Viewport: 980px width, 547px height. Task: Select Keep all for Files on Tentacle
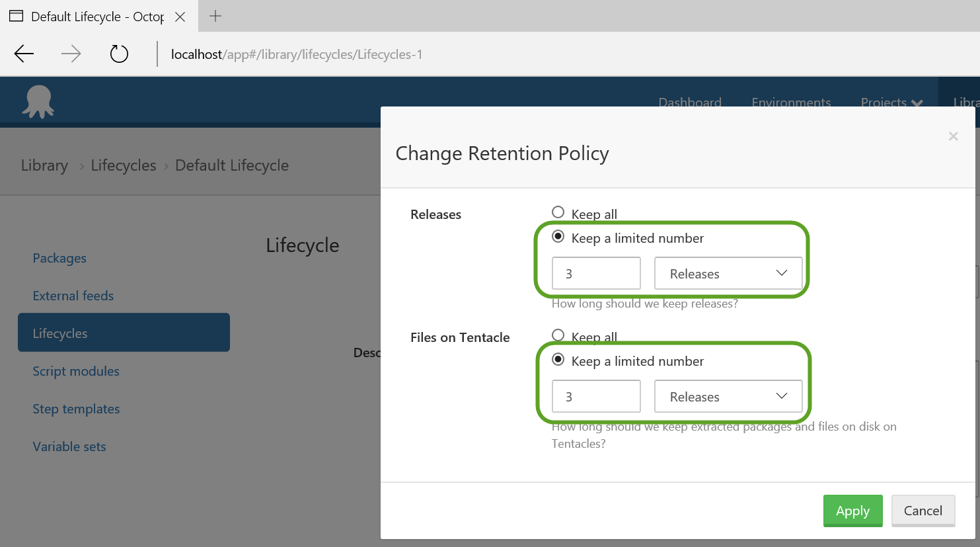pyautogui.click(x=558, y=335)
